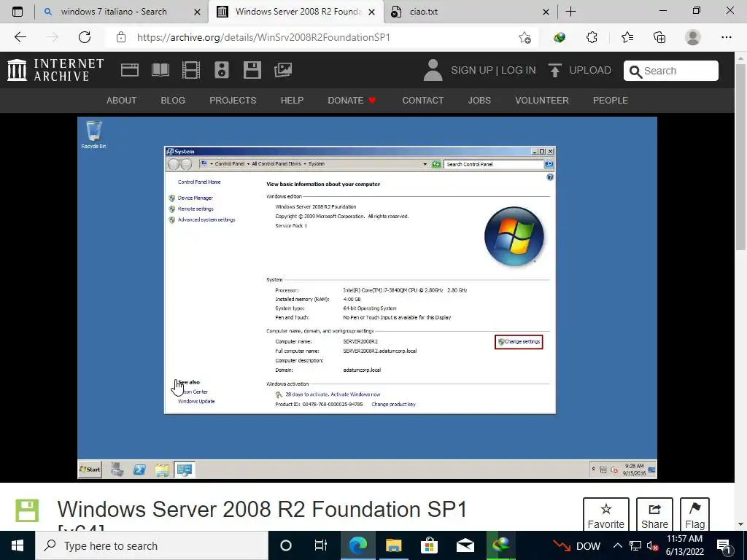Click the Share button
The height and width of the screenshot is (560, 747).
[x=654, y=516]
